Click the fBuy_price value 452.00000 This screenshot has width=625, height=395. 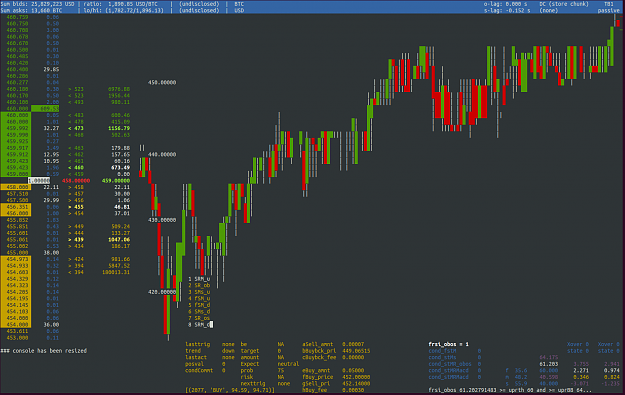point(356,377)
